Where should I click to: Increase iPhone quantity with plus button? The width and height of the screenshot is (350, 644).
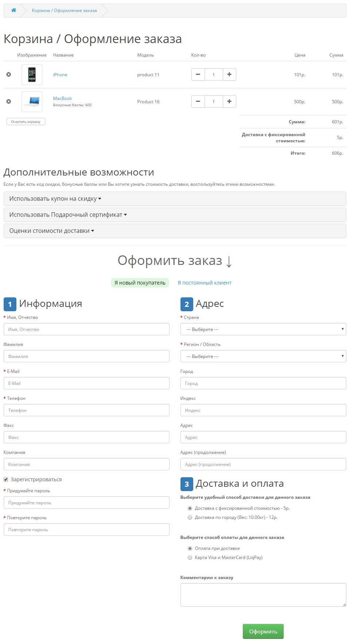(229, 74)
